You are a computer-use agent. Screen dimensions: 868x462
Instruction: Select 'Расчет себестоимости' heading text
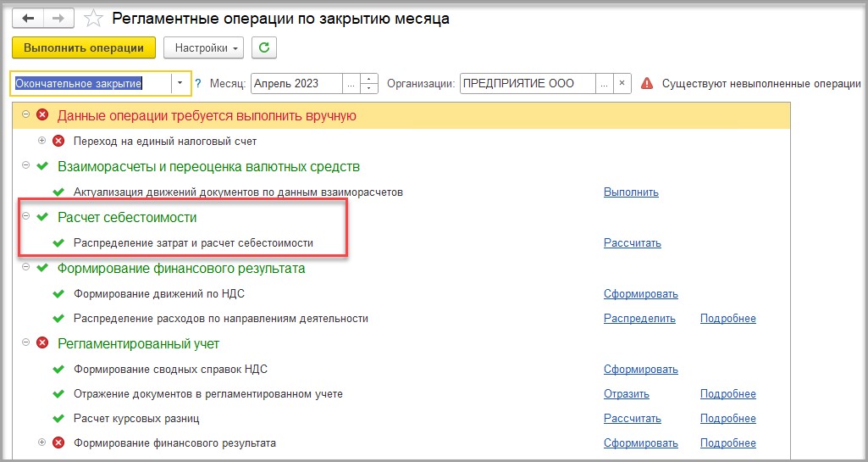click(127, 218)
